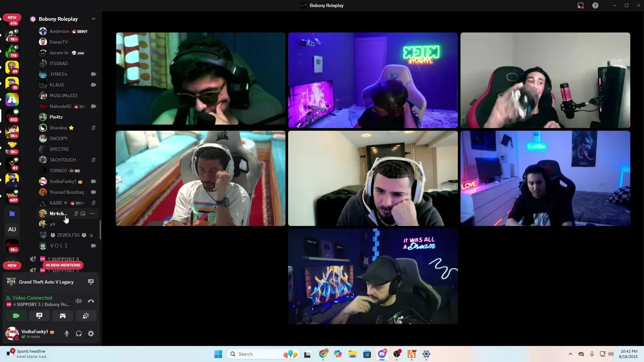Open server with 69 badge

(12, 67)
